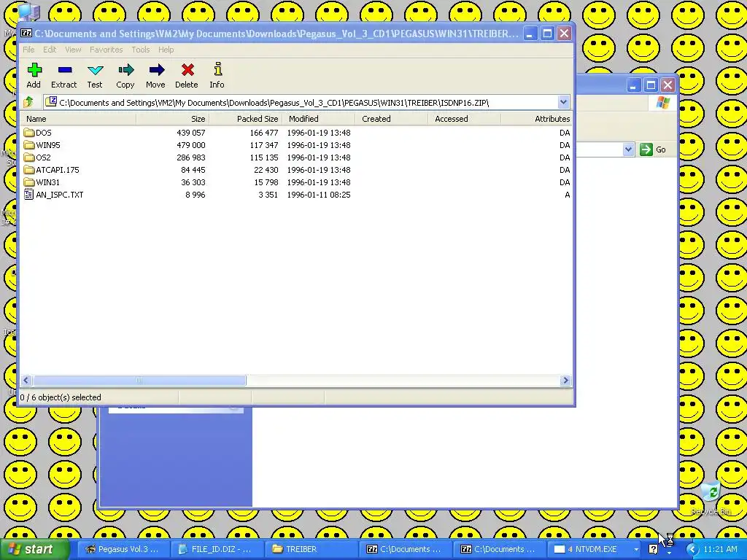Image resolution: width=747 pixels, height=560 pixels.
Task: Click size value 84 445
Action: pyautogui.click(x=193, y=170)
